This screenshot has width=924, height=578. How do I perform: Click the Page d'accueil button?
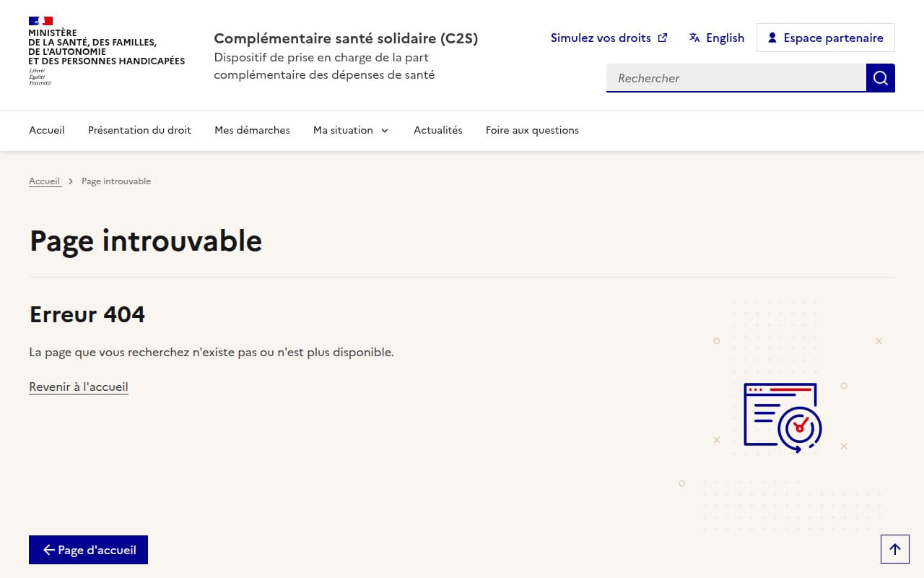tap(88, 550)
